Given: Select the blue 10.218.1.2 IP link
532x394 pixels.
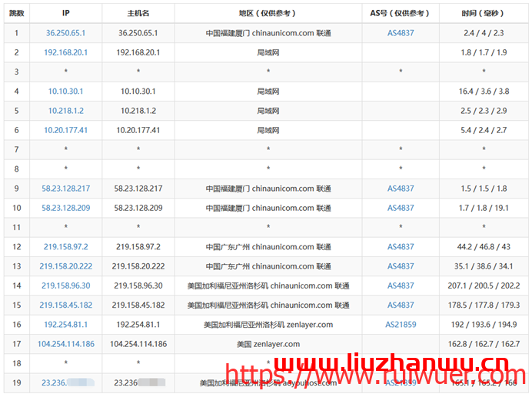Looking at the screenshot, I should (65, 111).
